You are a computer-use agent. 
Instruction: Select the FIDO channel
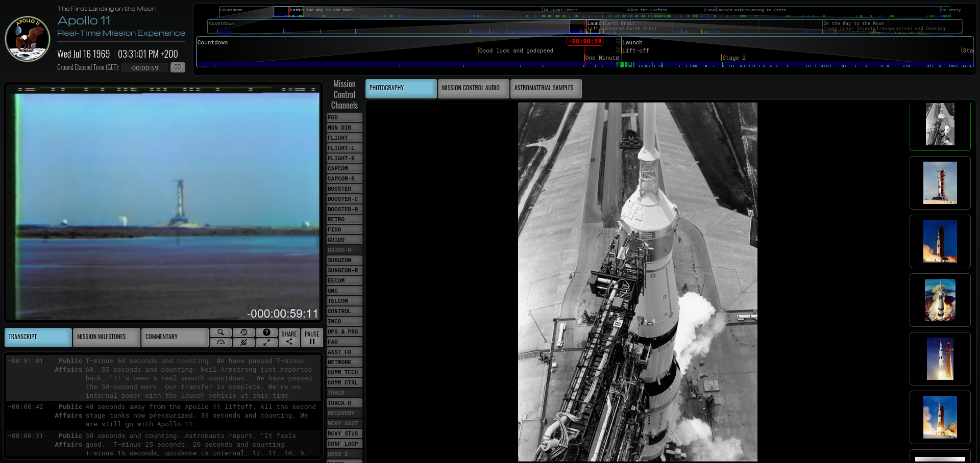[x=345, y=229]
